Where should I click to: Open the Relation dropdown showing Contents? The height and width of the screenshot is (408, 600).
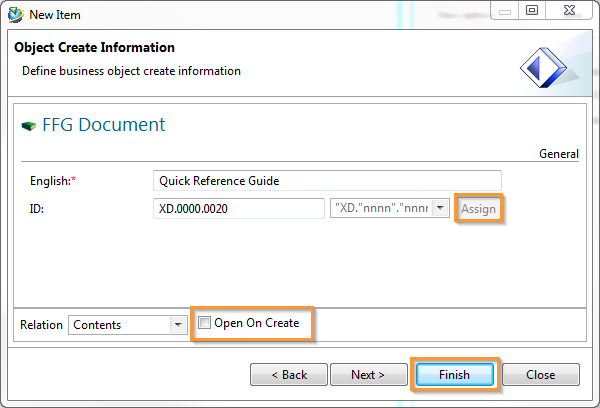179,325
